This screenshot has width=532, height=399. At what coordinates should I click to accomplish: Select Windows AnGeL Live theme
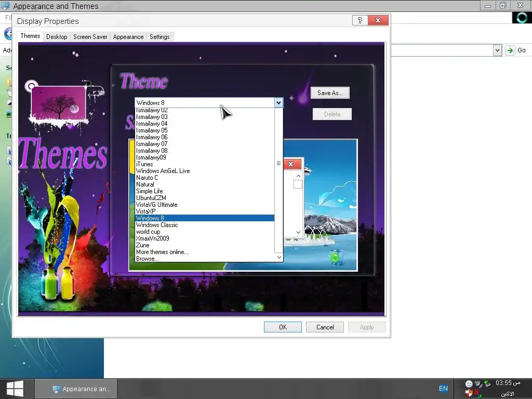click(x=205, y=171)
